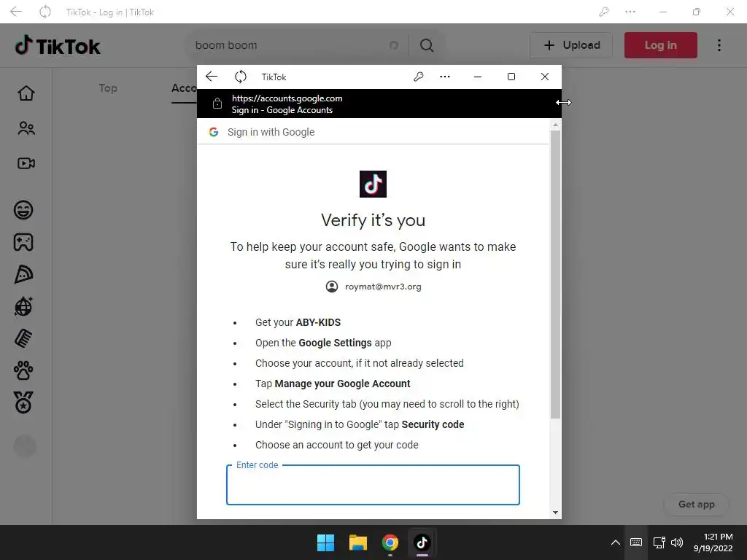Click the TikTok app logo above Verify it's you
Viewport: 747px width, 560px height.
coord(373,184)
